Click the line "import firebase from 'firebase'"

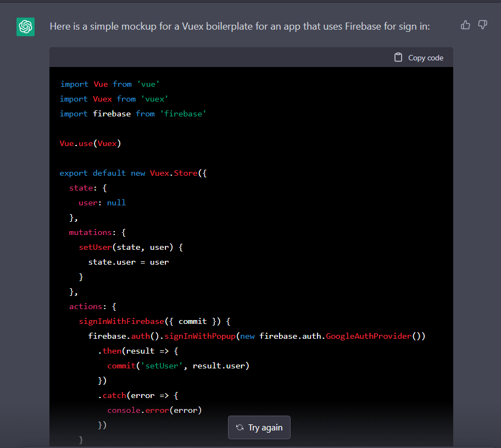tap(133, 114)
